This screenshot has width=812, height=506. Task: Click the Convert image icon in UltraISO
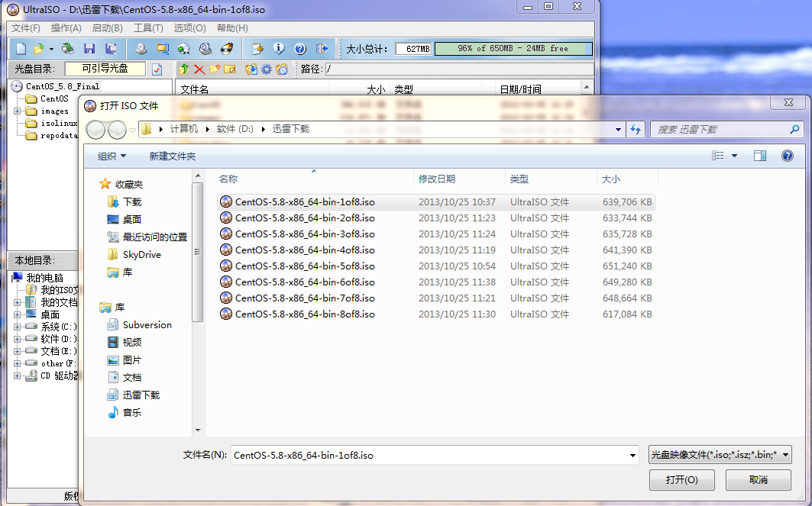[183, 49]
